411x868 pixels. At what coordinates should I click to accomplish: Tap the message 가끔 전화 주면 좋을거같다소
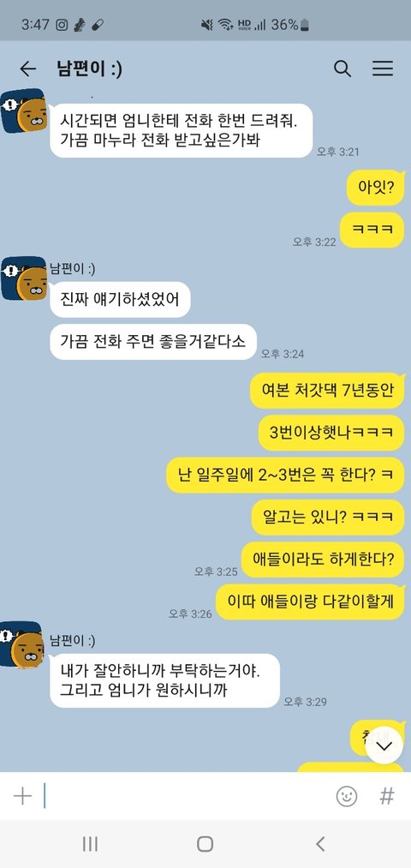coord(153,342)
